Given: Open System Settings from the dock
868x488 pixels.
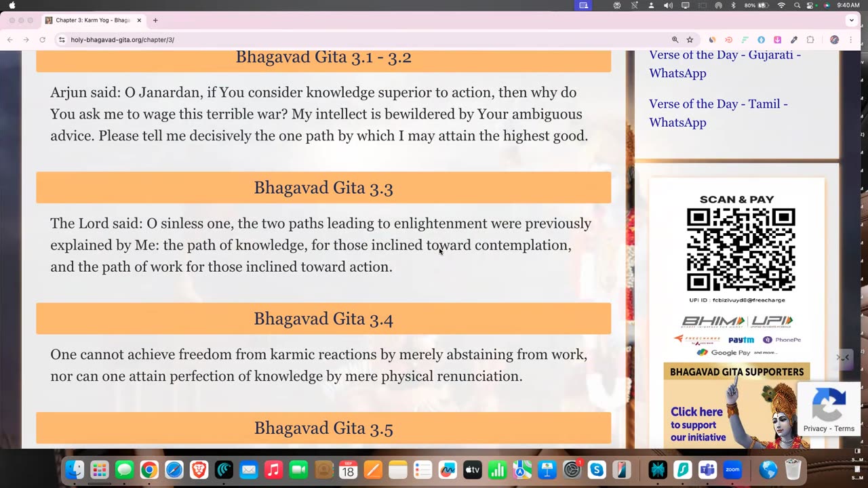Looking at the screenshot, I should pyautogui.click(x=572, y=470).
